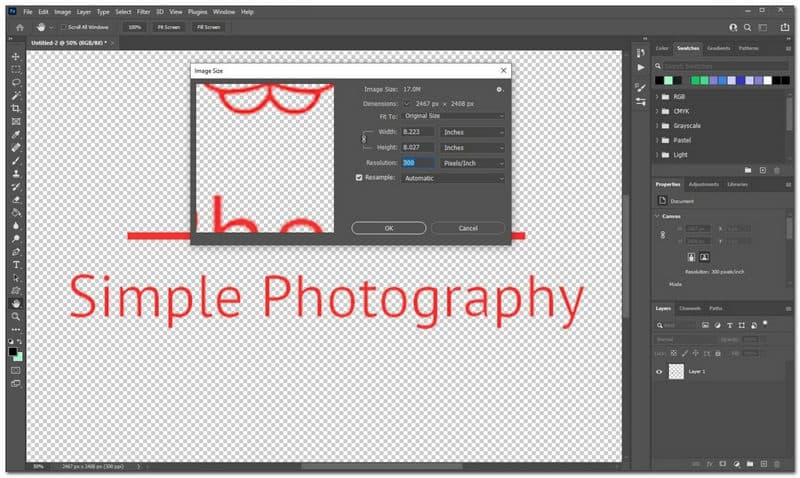Switch to the Adjustments tab
800x478 pixels.
704,185
